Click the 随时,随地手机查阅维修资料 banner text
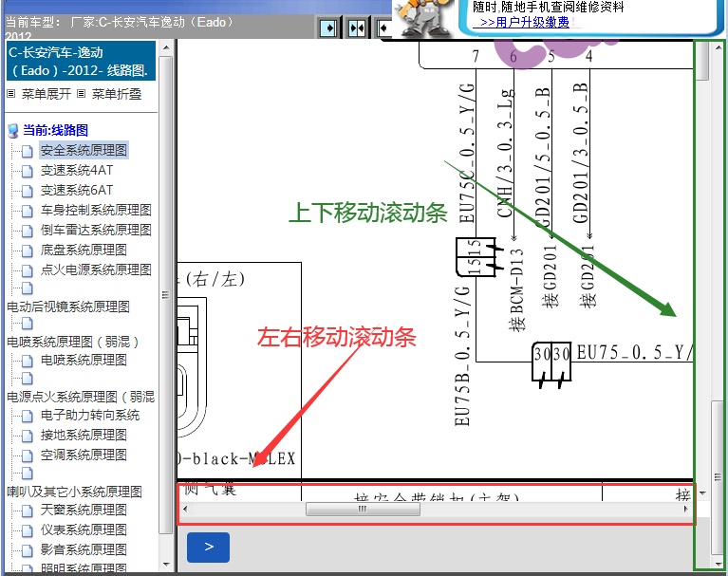Screen dimensions: 728x576 pos(549,7)
